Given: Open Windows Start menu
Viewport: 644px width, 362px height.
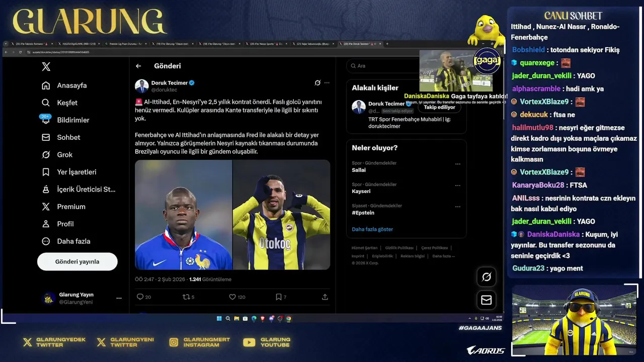Looking at the screenshot, I should coord(219,318).
